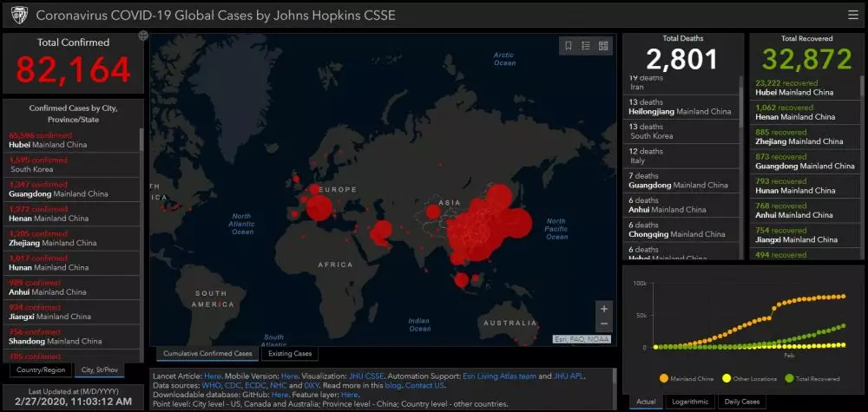Show the Logarithmic chart tab

pyautogui.click(x=690, y=402)
